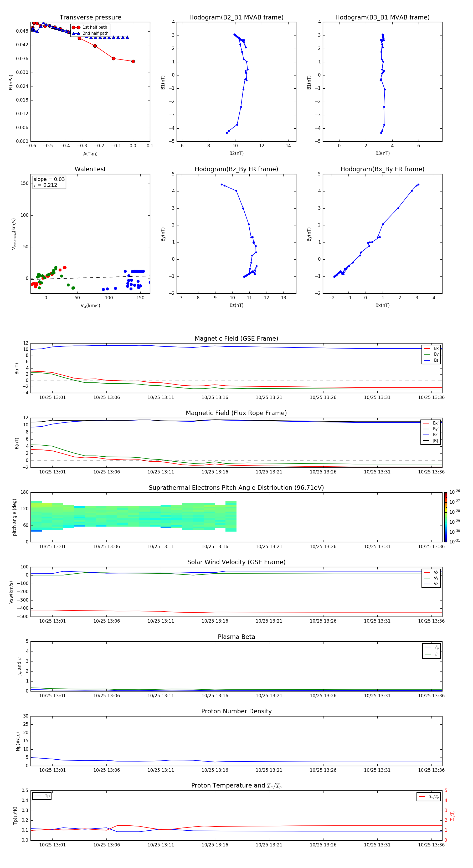Select the "V_remaining(km/s)" y-axis label

point(14,234)
